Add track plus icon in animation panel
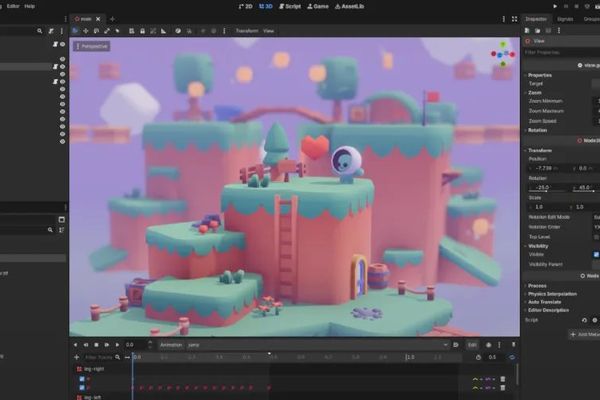The width and height of the screenshot is (600, 400). pyautogui.click(x=77, y=357)
